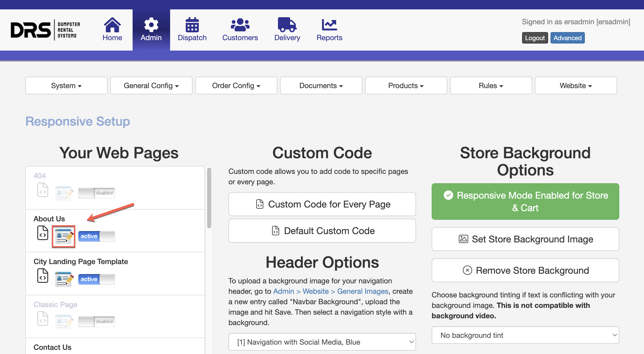Click the City Landing Page Template code file icon

click(x=43, y=276)
